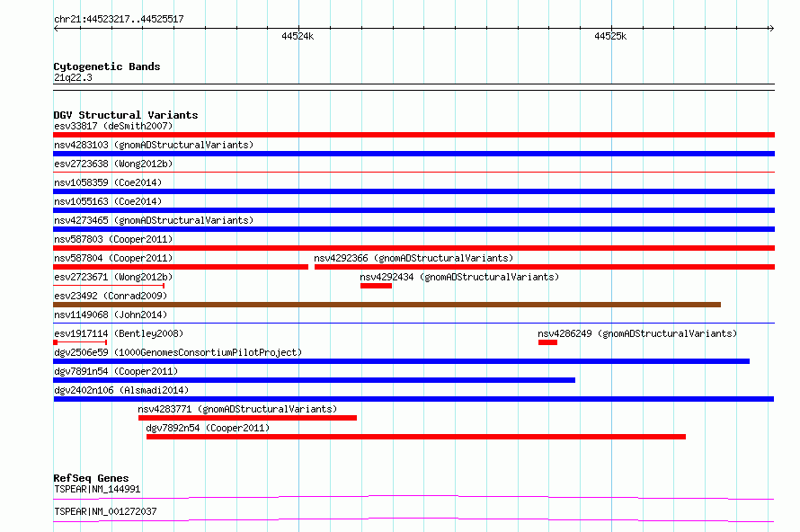The height and width of the screenshot is (532, 800).
Task: Select the 21q22.3 band label
Action: (x=73, y=77)
